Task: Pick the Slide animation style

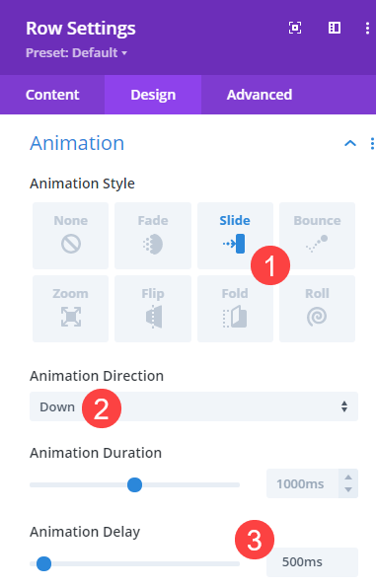Action: (235, 236)
